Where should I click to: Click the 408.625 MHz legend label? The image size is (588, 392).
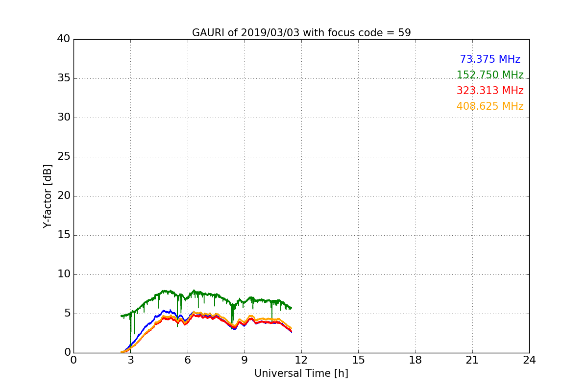point(490,106)
